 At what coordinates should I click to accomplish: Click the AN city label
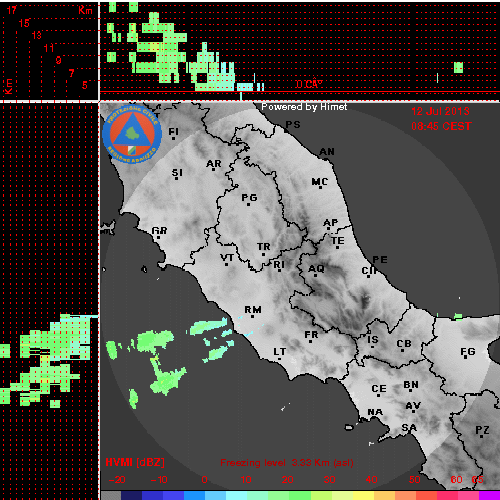327,152
